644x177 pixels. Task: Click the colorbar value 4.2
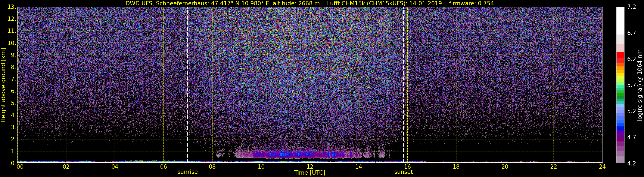coord(632,163)
